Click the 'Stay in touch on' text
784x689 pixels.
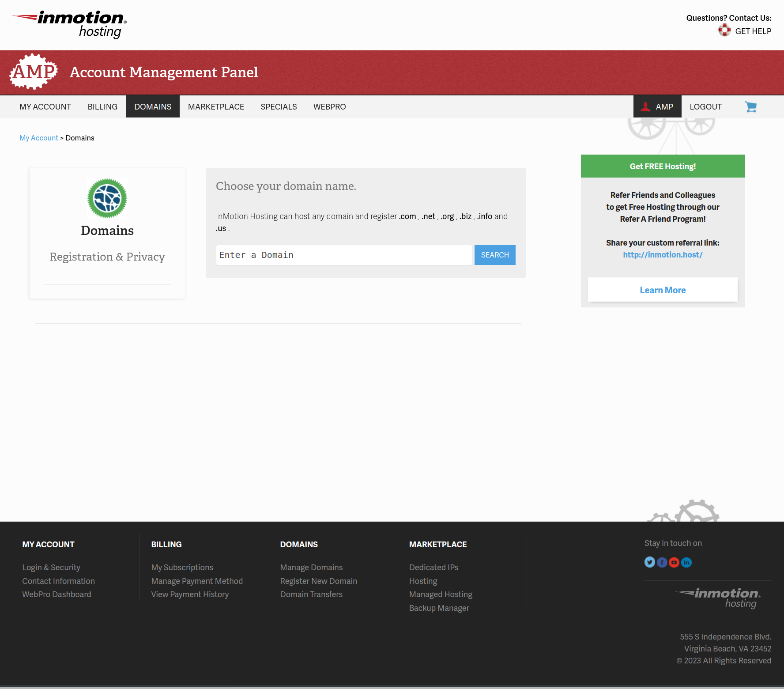(x=673, y=543)
